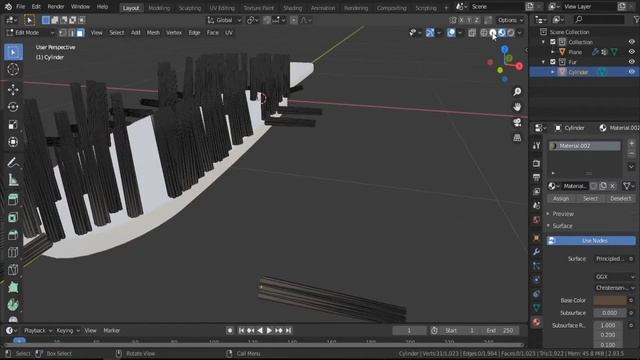Image resolution: width=640 pixels, height=360 pixels.
Task: Click the Subsurface value slider
Action: (x=609, y=313)
